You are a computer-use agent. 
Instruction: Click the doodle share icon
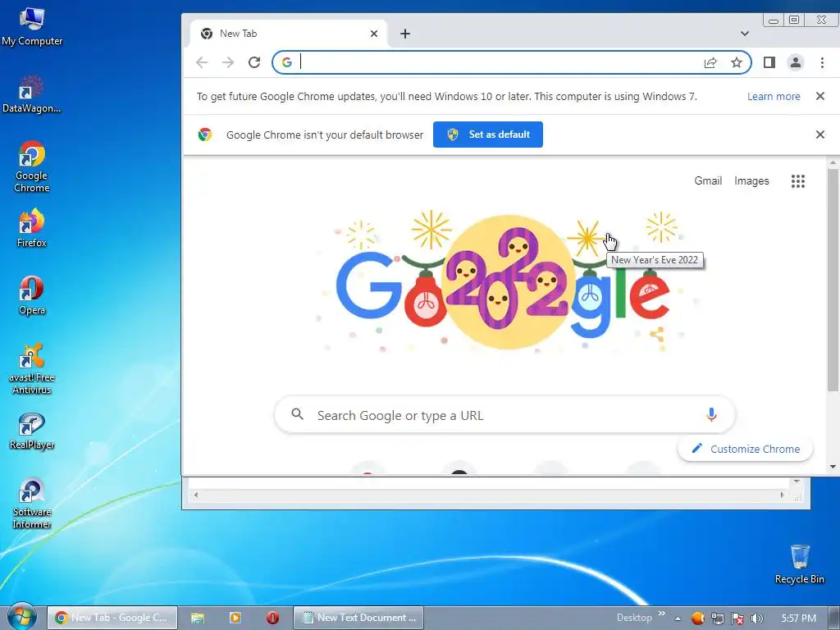pos(657,335)
